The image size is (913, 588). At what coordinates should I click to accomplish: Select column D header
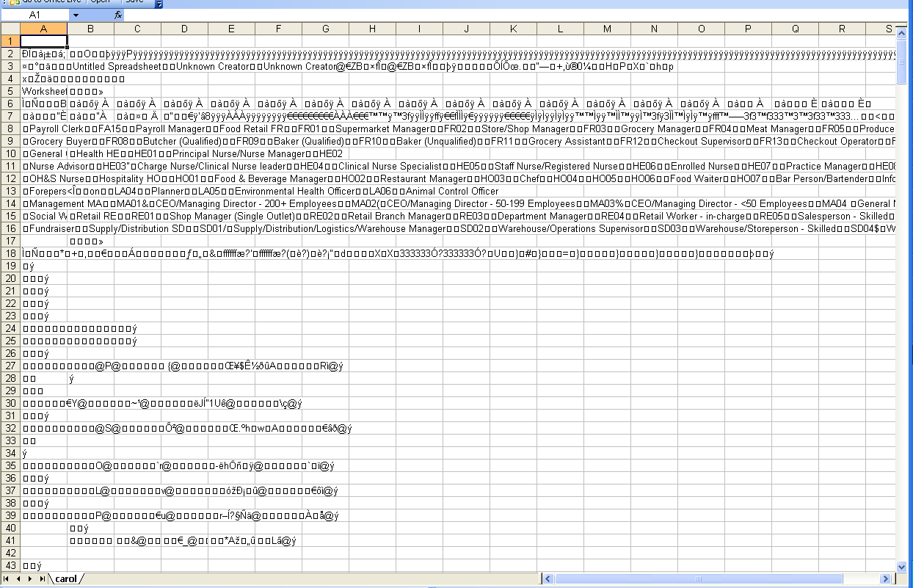coord(184,29)
